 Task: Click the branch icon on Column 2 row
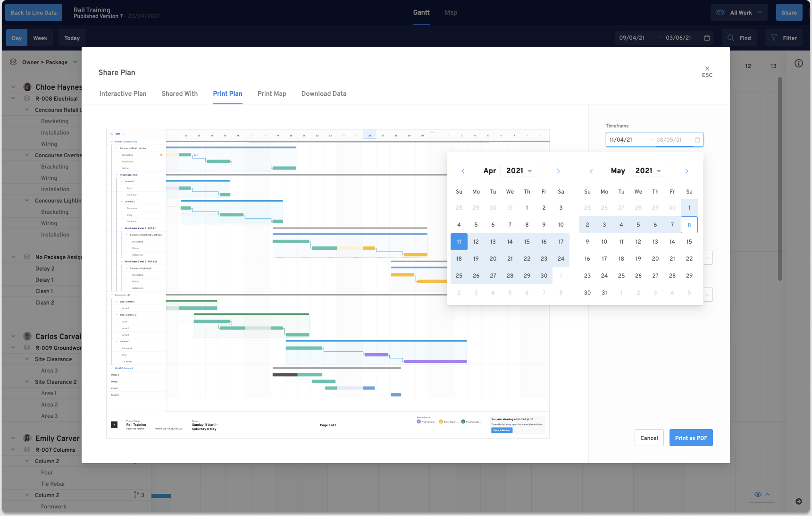(x=136, y=495)
